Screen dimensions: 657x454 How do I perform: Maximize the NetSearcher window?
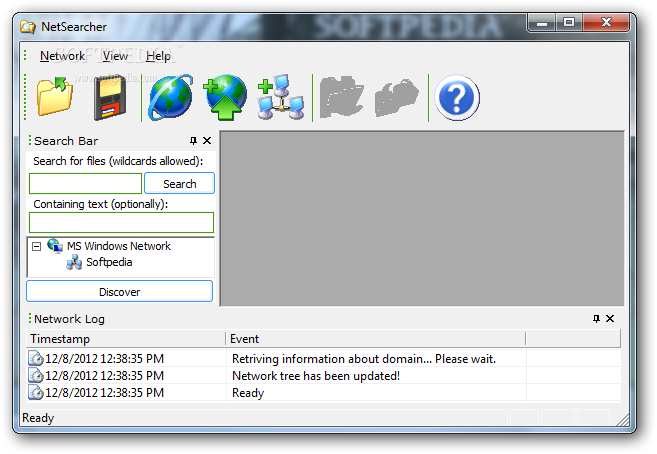[x=569, y=22]
